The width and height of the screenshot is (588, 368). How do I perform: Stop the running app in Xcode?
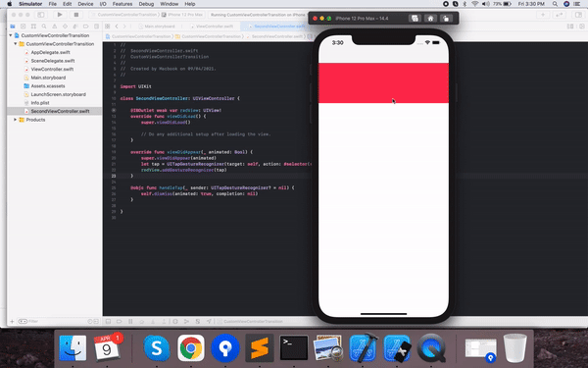[76, 15]
